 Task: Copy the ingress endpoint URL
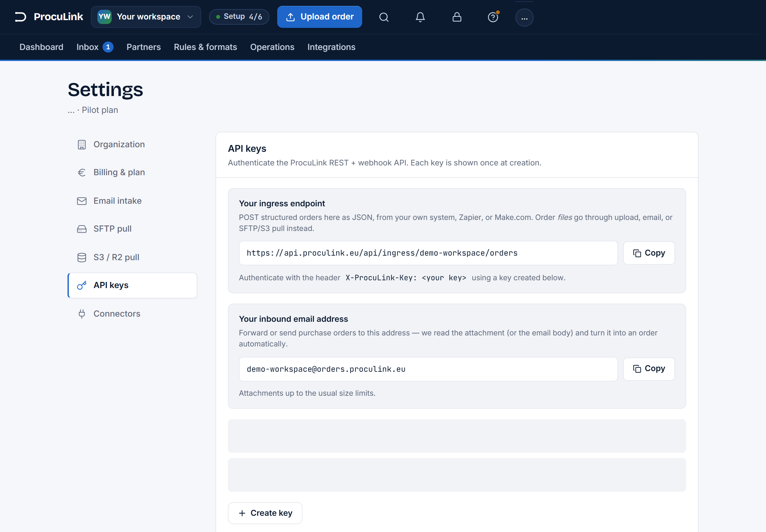point(649,253)
